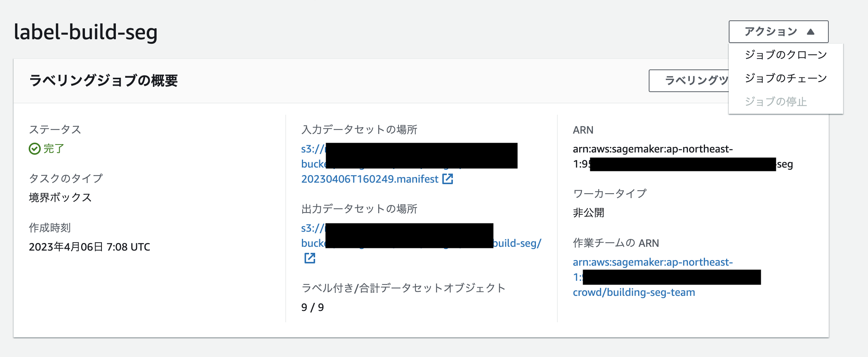This screenshot has height=357, width=868.
Task: Click the 作成時刻 field label
Action: point(50,228)
